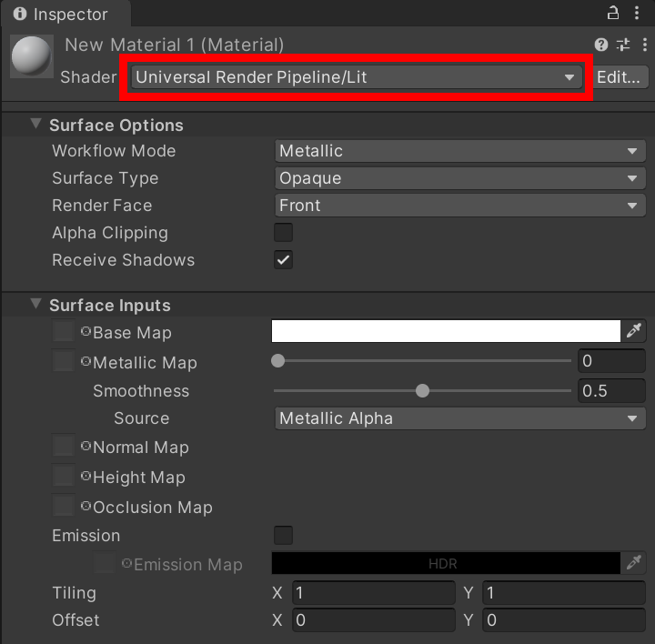Click the Emission Map HDR eyedropper
The height and width of the screenshot is (644, 655).
pos(634,562)
